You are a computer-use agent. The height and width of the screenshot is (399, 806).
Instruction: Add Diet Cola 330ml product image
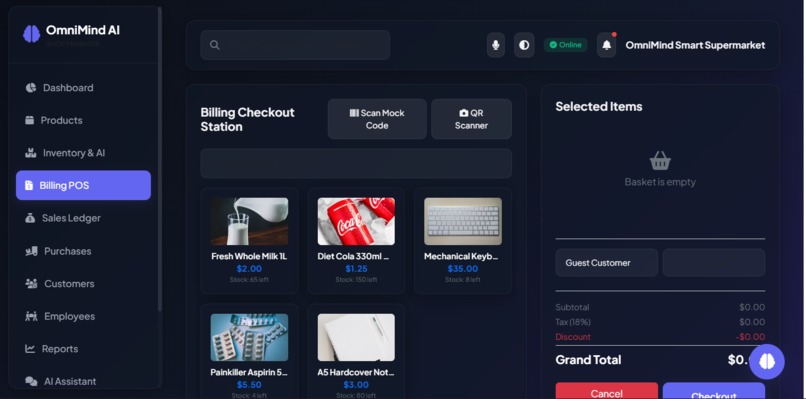[x=356, y=222]
